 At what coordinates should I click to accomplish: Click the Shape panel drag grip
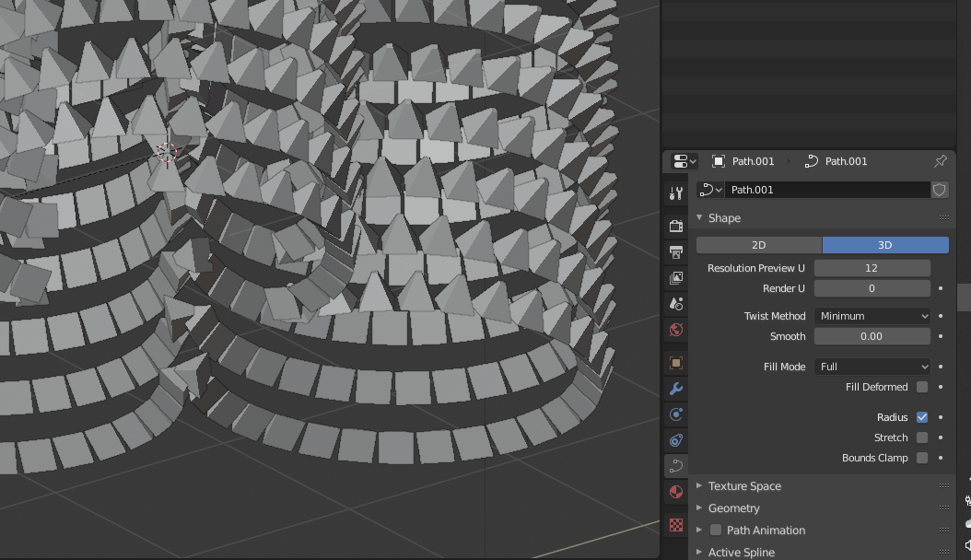[943, 217]
